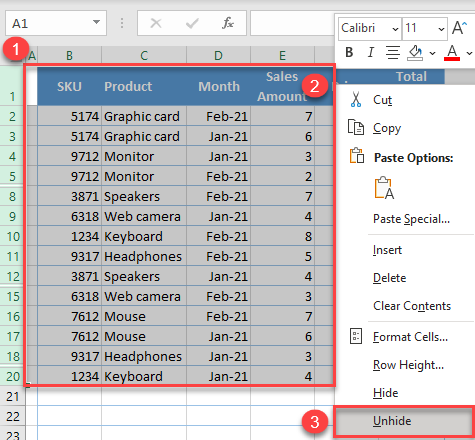Viewport: 475px width, 440px height.
Task: Choose Hide from context menu
Action: pyautogui.click(x=385, y=393)
